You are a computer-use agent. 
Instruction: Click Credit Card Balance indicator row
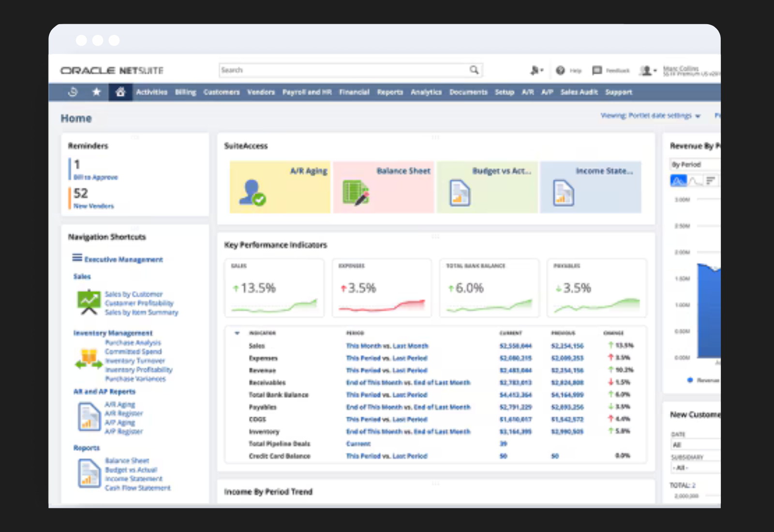[x=435, y=456]
